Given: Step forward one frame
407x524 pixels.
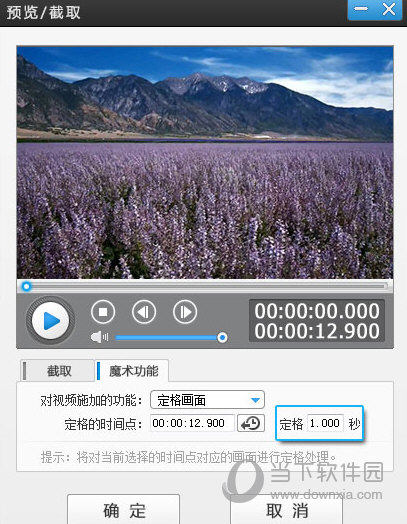Looking at the screenshot, I should 185,312.
